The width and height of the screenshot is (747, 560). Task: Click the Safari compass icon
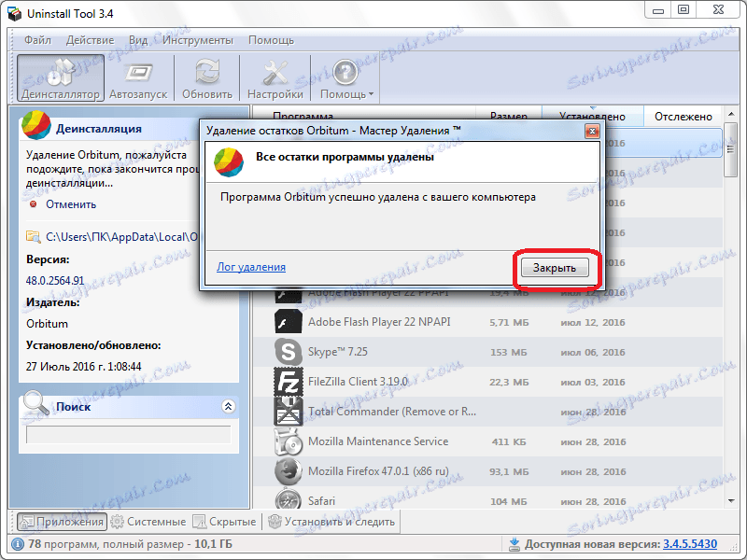point(289,499)
